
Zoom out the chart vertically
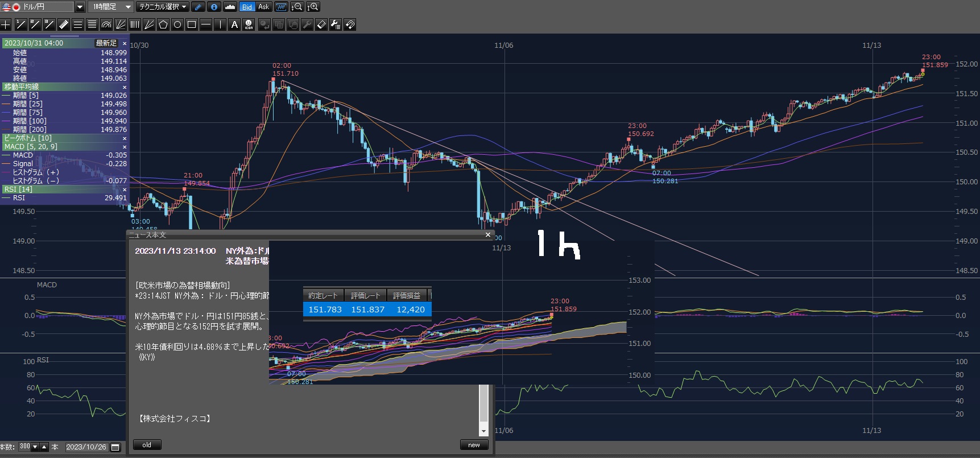coord(297,7)
